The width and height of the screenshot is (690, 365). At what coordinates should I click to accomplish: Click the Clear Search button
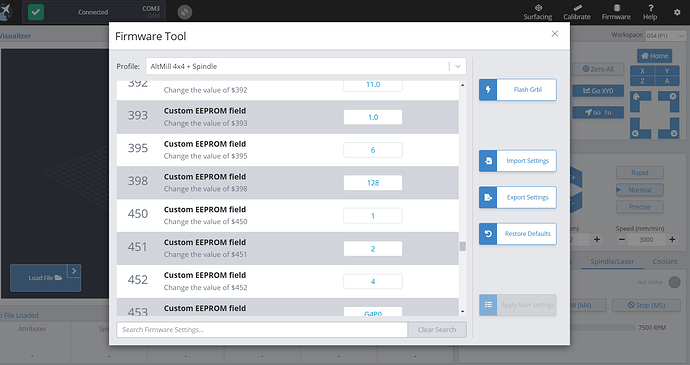(x=437, y=330)
